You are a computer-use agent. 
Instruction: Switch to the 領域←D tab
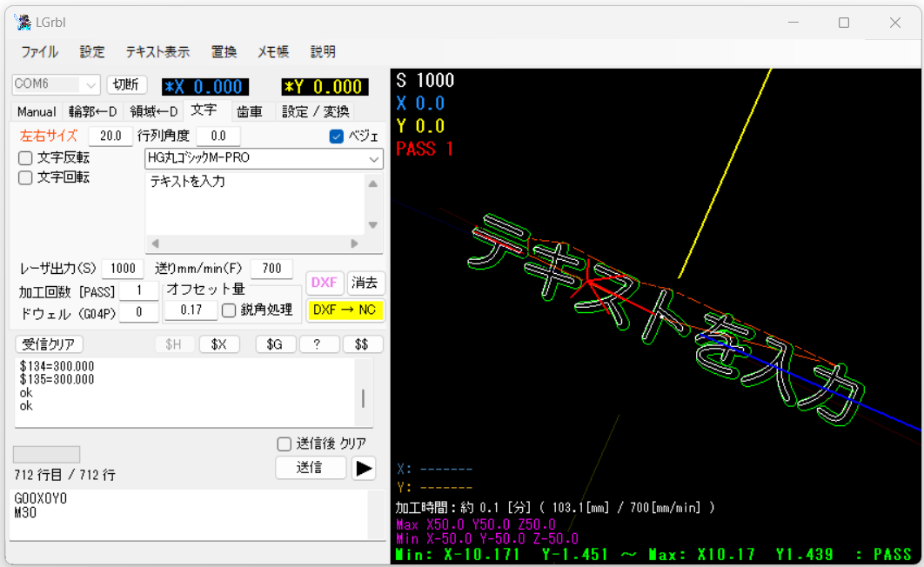click(x=153, y=112)
